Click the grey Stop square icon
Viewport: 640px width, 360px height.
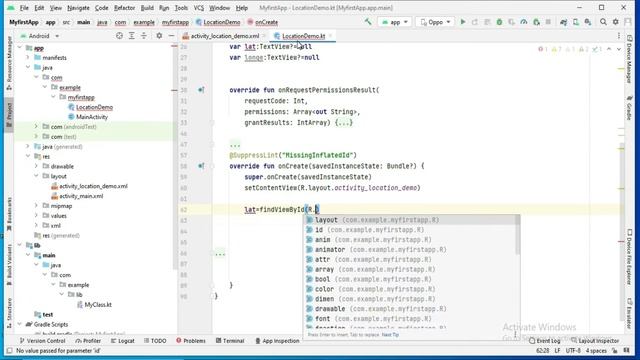pos(548,22)
